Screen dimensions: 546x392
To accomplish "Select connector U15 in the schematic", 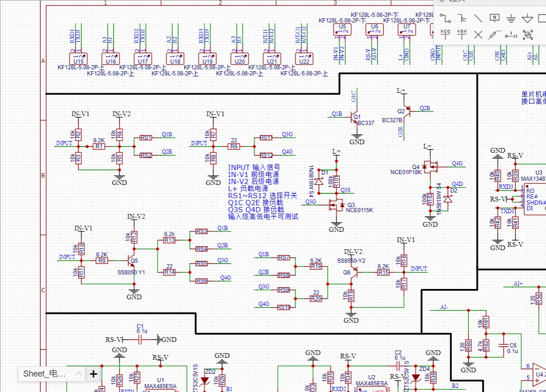I will pyautogui.click(x=78, y=59).
